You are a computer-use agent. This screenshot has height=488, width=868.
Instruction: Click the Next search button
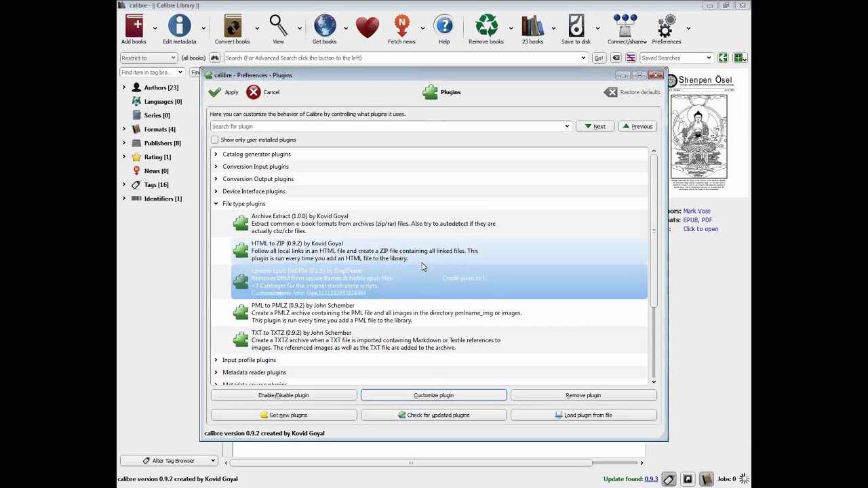pyautogui.click(x=595, y=126)
